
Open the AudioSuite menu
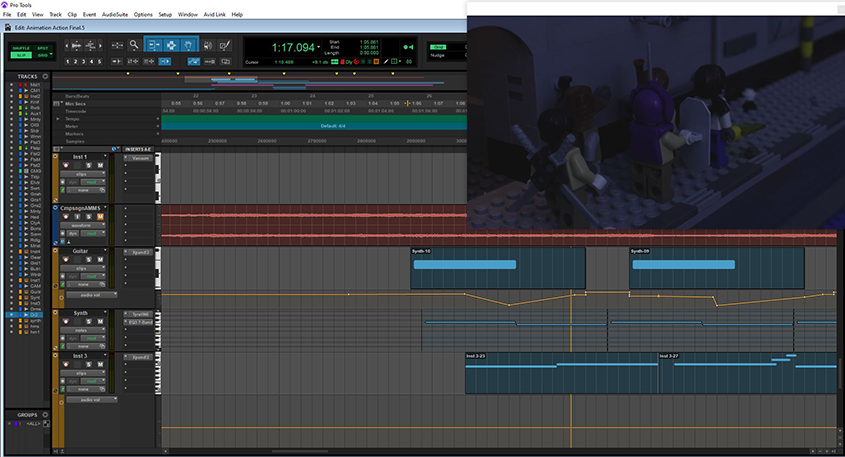tap(113, 15)
